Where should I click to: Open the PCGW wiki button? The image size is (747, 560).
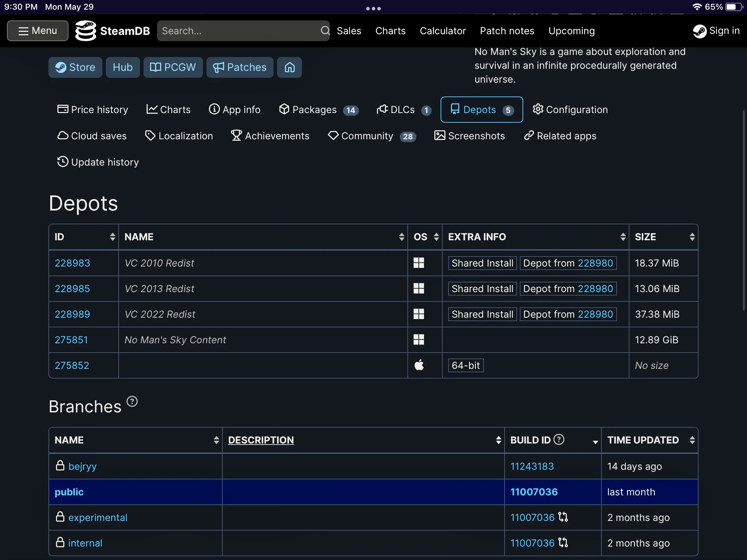(x=173, y=67)
